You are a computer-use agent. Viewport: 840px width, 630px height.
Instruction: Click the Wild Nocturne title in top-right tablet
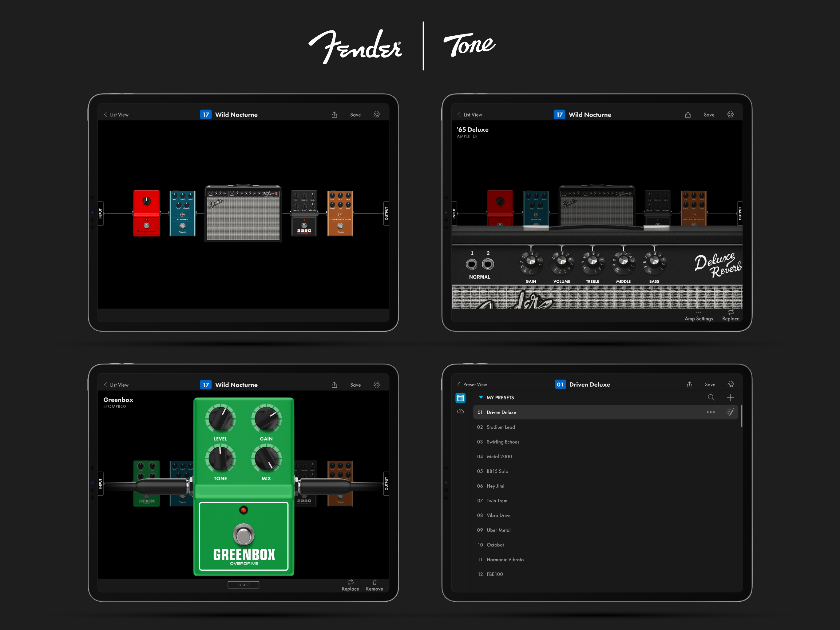[x=590, y=114]
